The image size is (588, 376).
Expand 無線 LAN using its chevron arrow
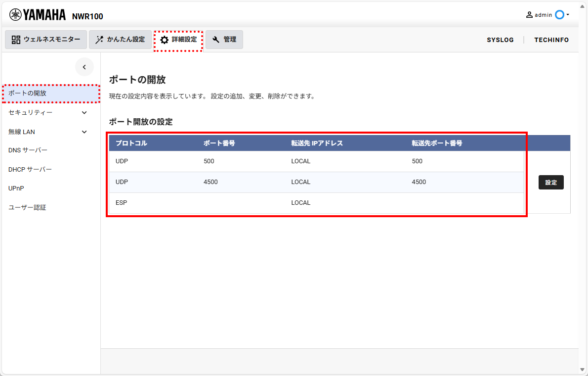tap(84, 132)
